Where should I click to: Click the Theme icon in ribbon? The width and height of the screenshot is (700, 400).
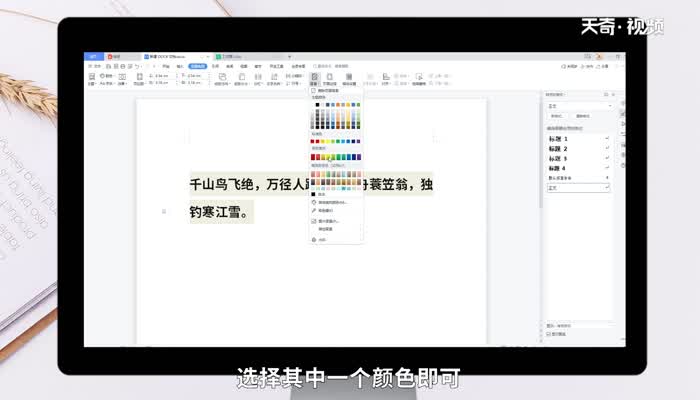click(92, 79)
